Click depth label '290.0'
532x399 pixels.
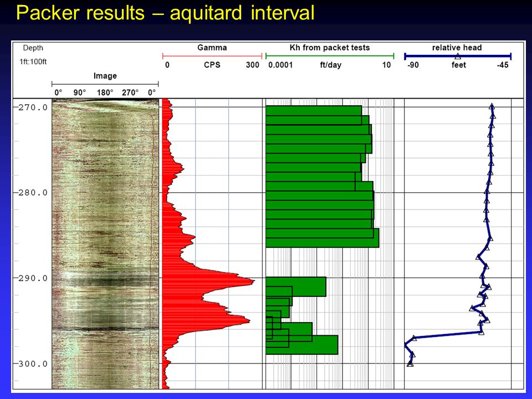[33, 278]
